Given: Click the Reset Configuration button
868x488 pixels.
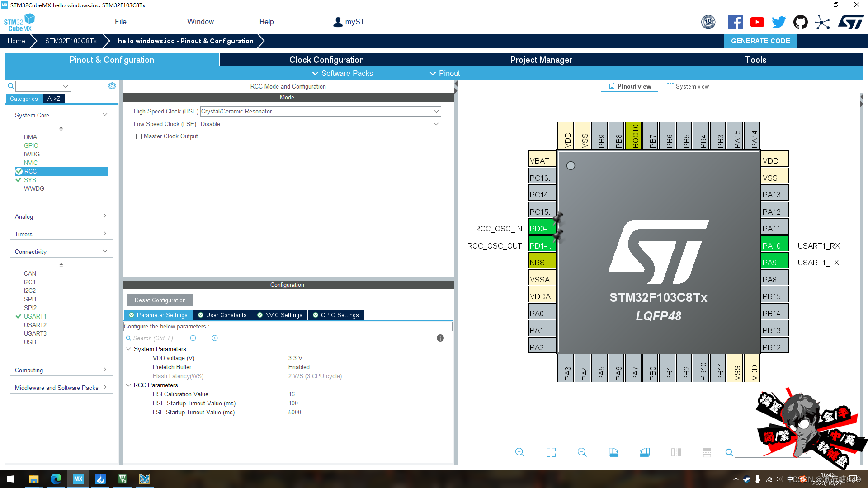Looking at the screenshot, I should 160,300.
